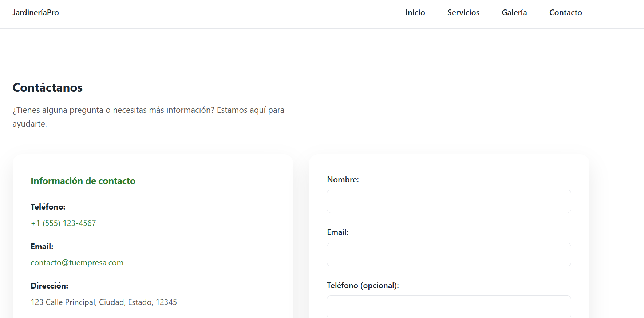Click the Nombre: form label
Viewport: 644px width, 318px height.
[343, 180]
